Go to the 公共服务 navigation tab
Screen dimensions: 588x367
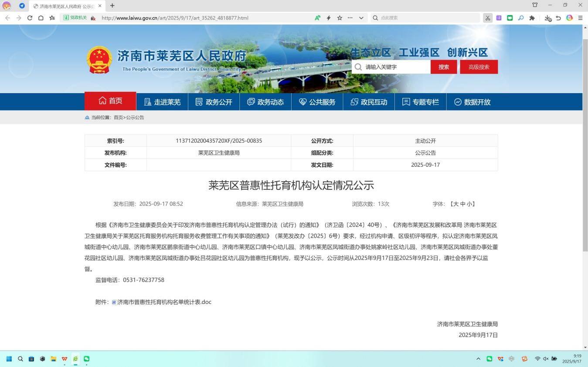pos(317,102)
